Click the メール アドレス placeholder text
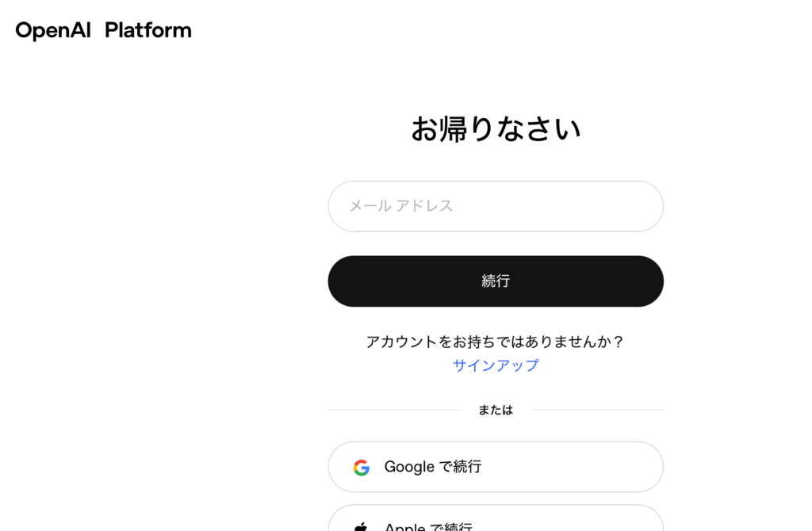The image size is (812, 531). (x=401, y=206)
